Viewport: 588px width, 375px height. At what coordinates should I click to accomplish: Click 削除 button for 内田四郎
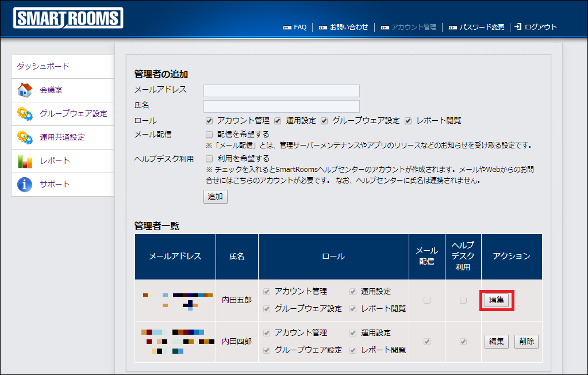(x=526, y=342)
